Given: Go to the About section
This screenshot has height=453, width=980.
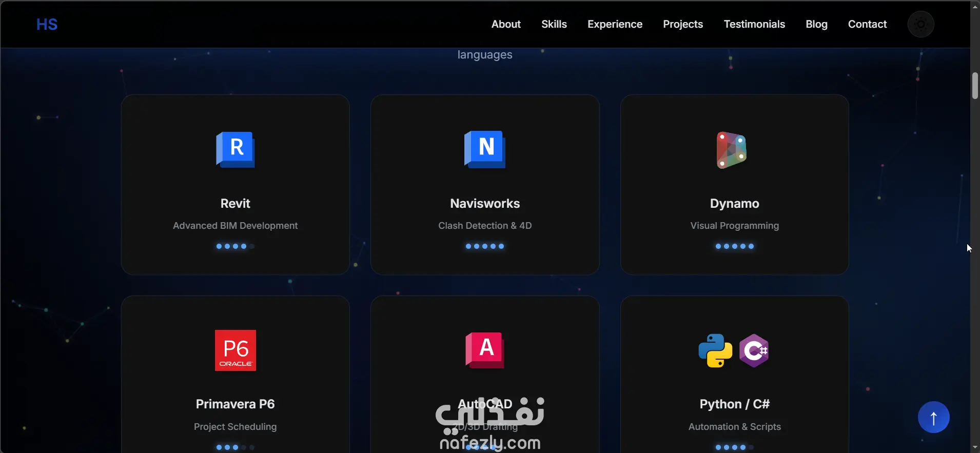Looking at the screenshot, I should tap(506, 24).
